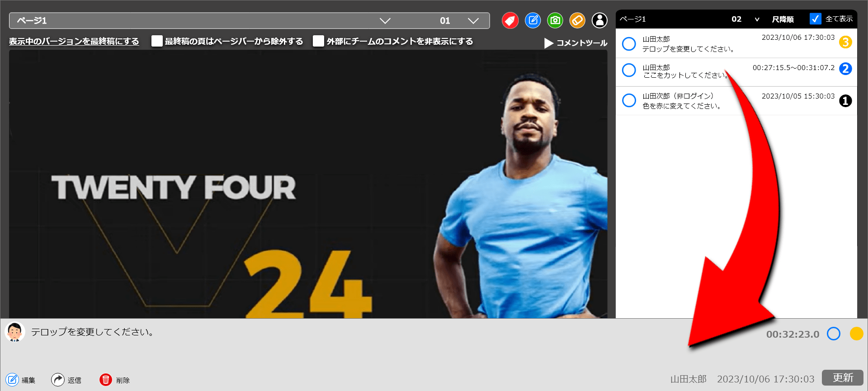This screenshot has width=868, height=391.
Task: Open the 01 version dropdown
Action: (x=473, y=21)
